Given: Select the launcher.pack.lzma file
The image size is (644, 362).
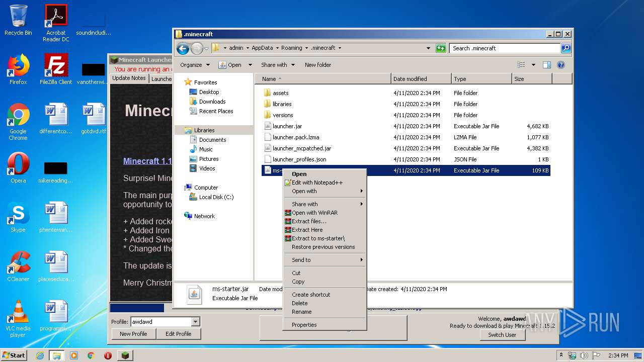Looking at the screenshot, I should 295,137.
